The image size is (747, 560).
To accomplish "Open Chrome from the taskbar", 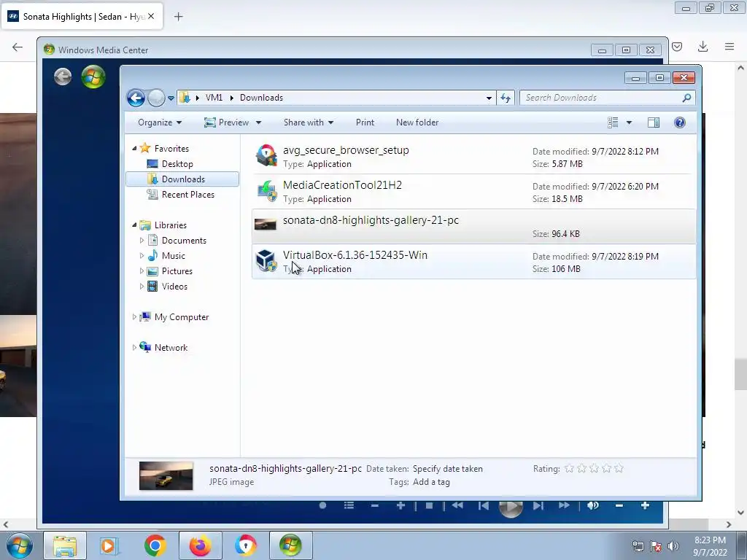I will [x=155, y=545].
